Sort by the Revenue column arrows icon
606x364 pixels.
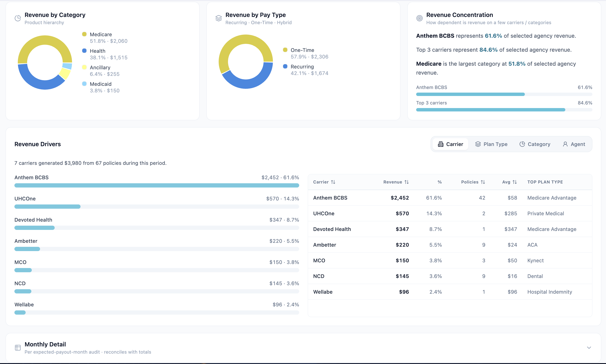coord(407,182)
